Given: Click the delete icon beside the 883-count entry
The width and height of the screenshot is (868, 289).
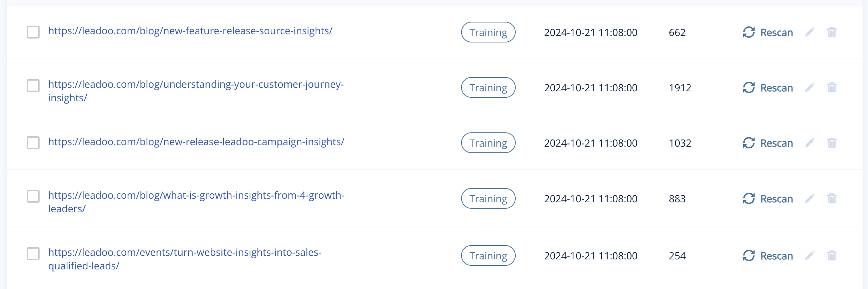Looking at the screenshot, I should click(832, 199).
